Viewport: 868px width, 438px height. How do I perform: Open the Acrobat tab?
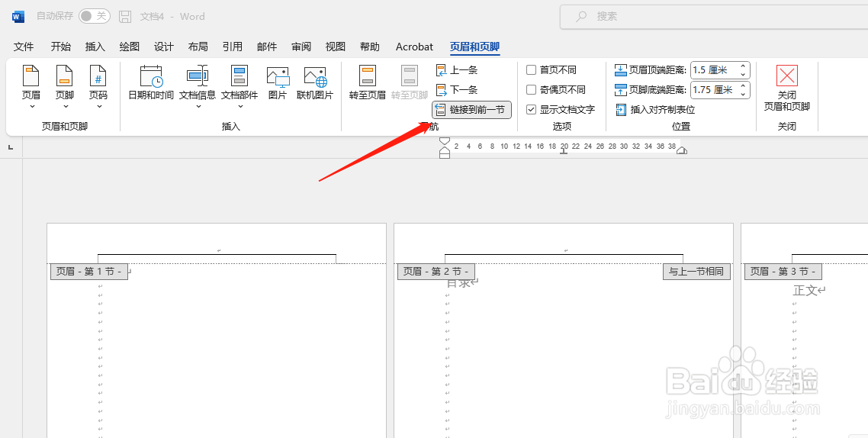tap(414, 47)
